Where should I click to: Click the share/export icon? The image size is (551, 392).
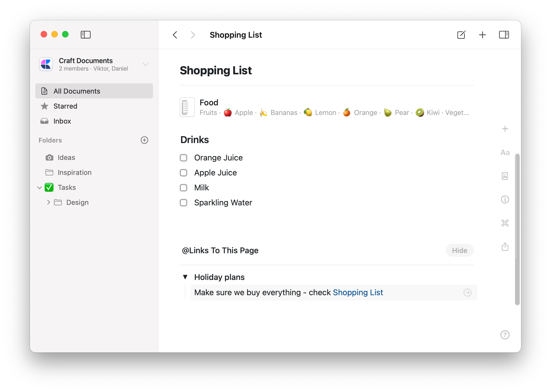505,246
